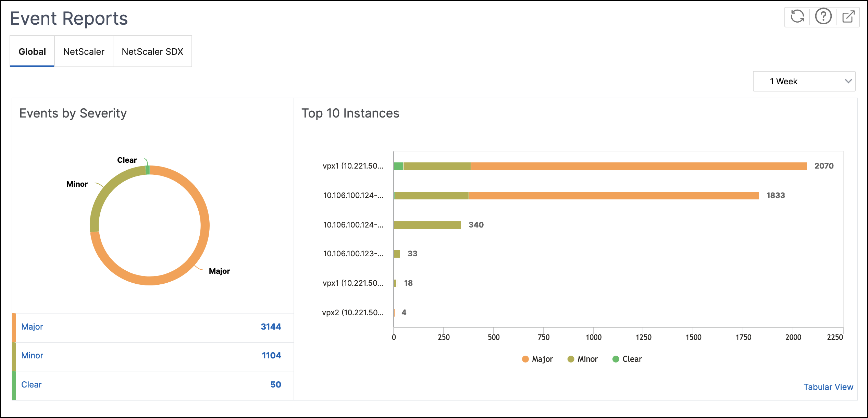
Task: Open the Tabular View link
Action: tap(828, 387)
